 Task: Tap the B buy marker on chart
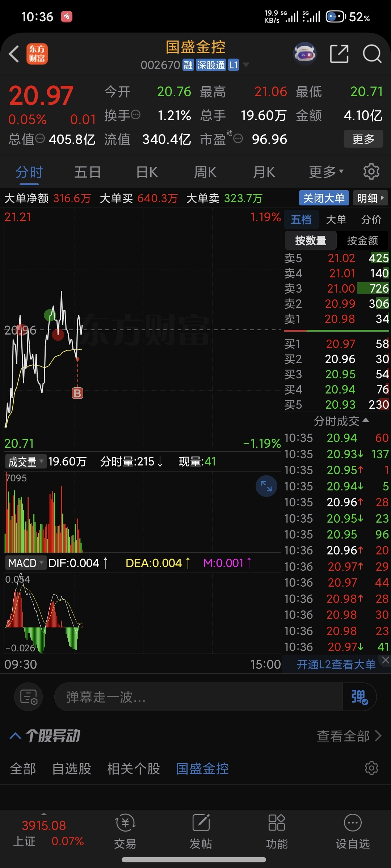point(77,393)
